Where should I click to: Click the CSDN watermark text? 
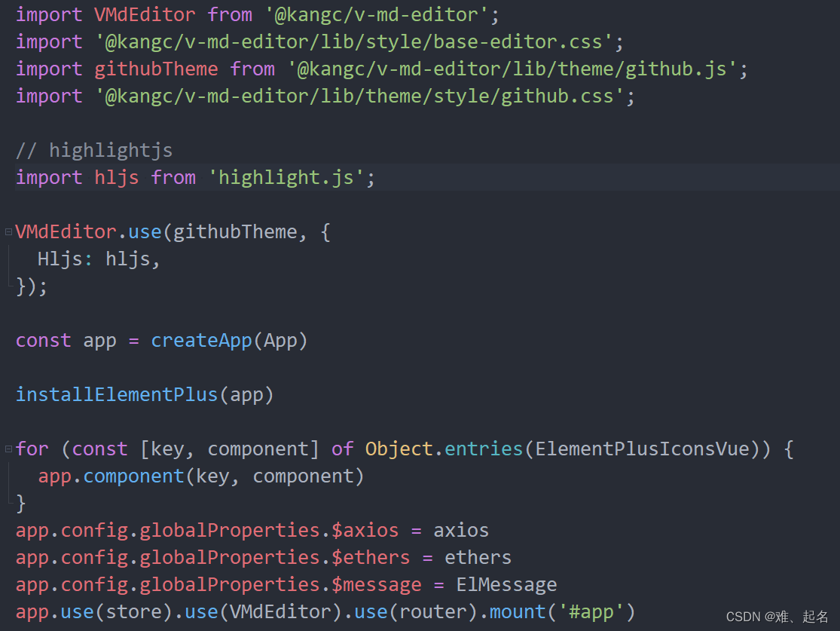point(776,618)
